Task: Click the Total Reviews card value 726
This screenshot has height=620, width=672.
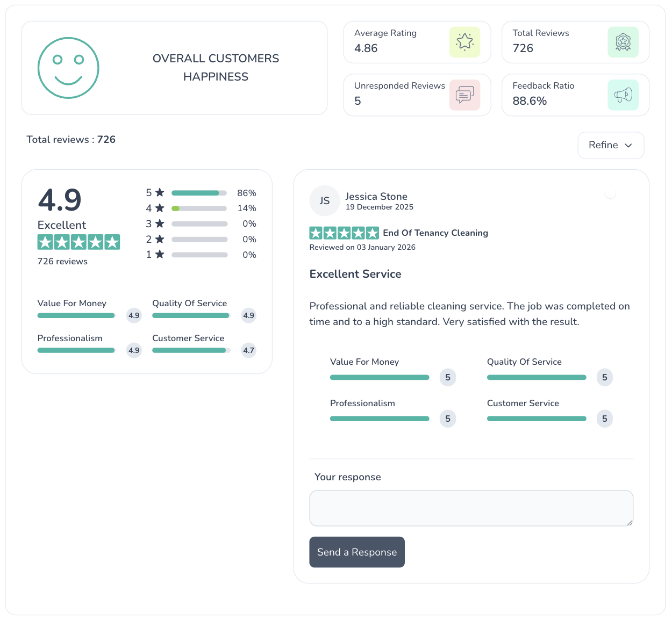Action: click(523, 48)
